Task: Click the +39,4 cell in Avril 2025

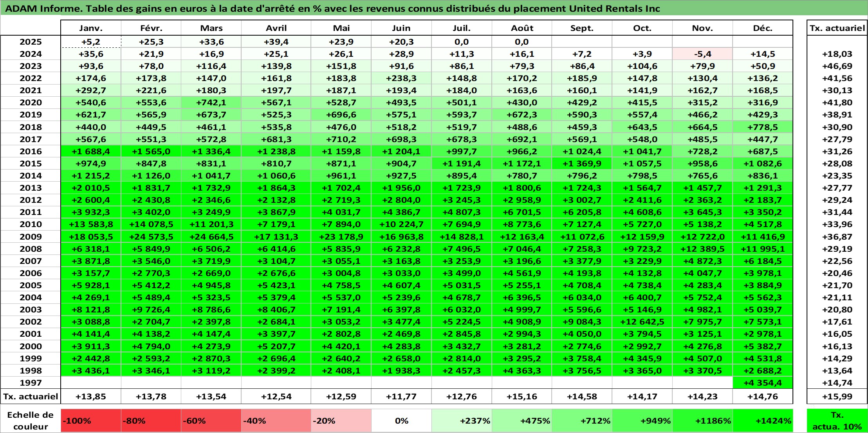Action: (276, 42)
